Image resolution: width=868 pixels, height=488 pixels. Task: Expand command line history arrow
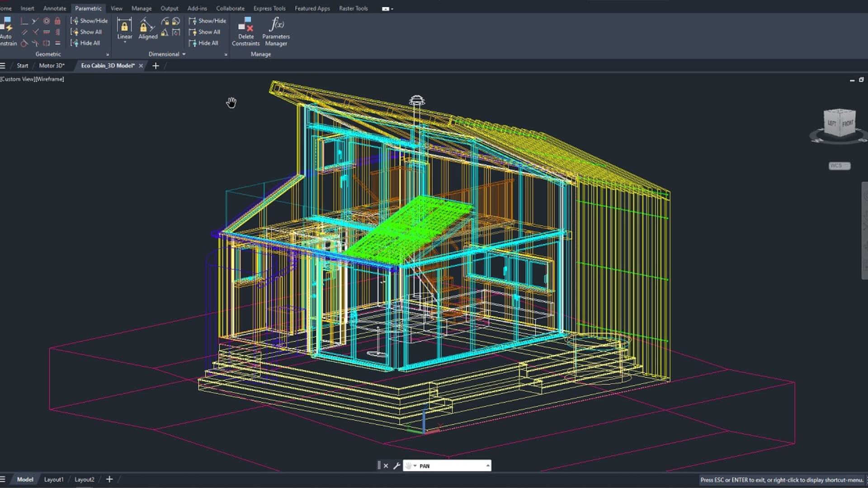pyautogui.click(x=488, y=466)
